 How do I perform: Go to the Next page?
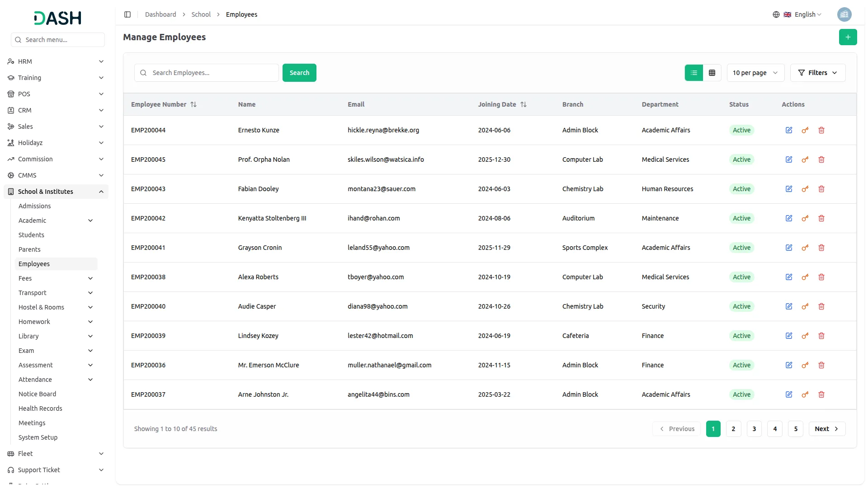[827, 429]
